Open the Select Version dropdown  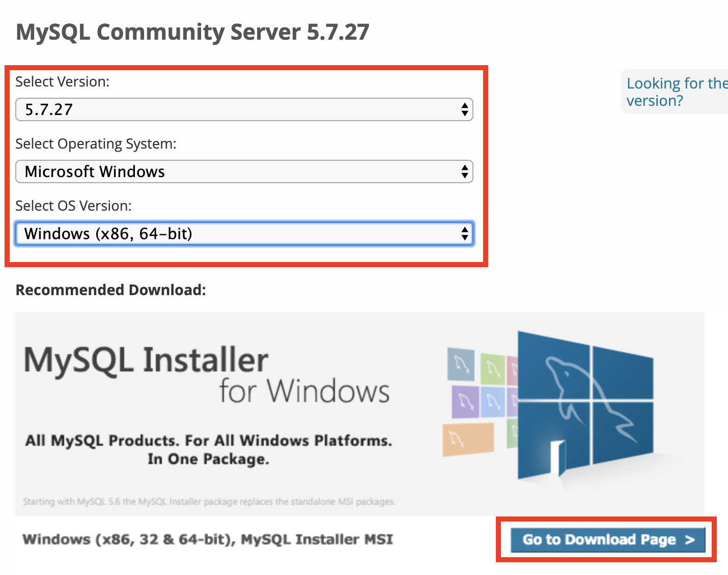point(244,109)
